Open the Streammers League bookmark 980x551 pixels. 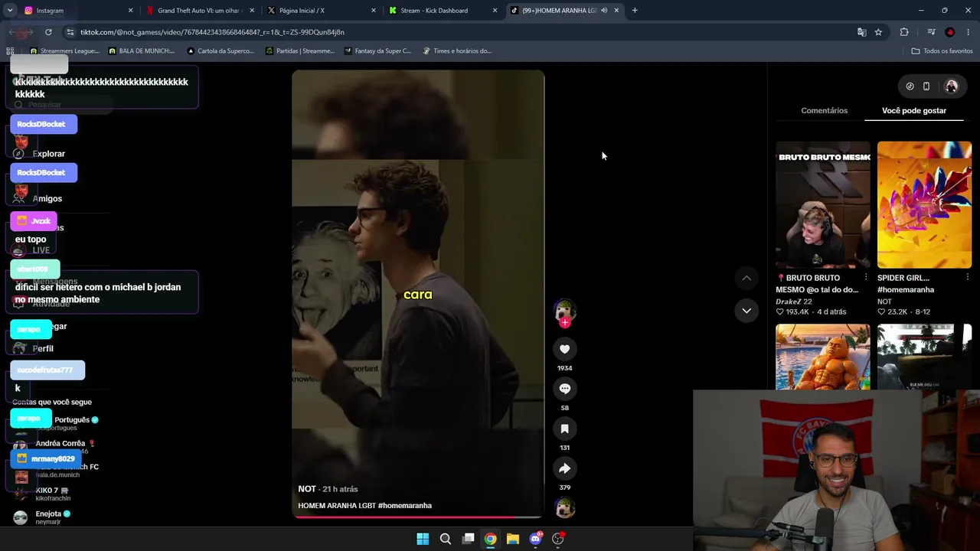tap(64, 51)
